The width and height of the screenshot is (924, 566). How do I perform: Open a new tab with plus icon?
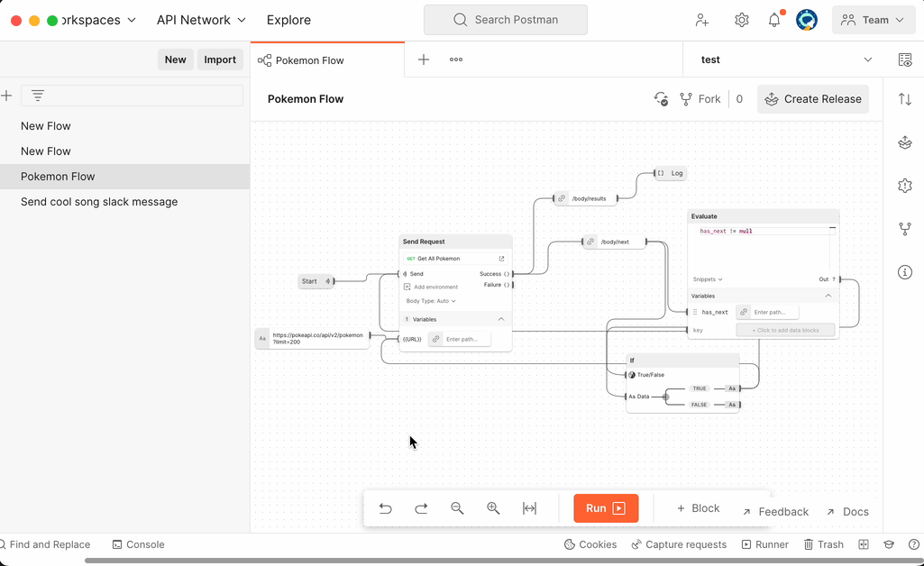(x=423, y=59)
